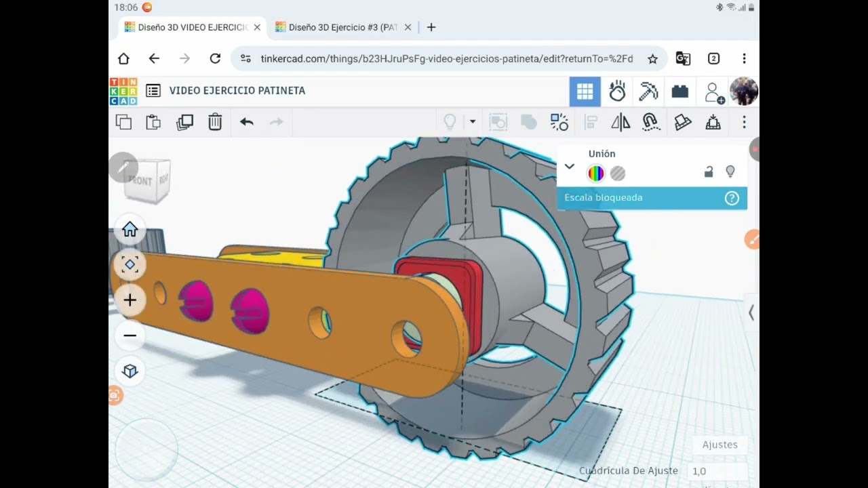The width and height of the screenshot is (868, 488).
Task: Open the design list menu icon
Action: (x=153, y=91)
